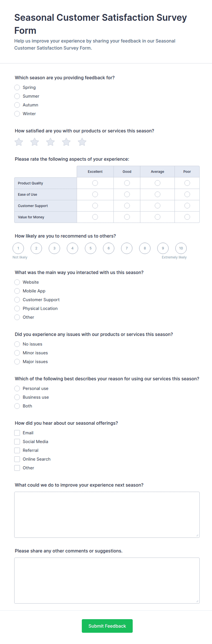Rate Customer Support as Average
The width and height of the screenshot is (212, 644).
coord(158,205)
